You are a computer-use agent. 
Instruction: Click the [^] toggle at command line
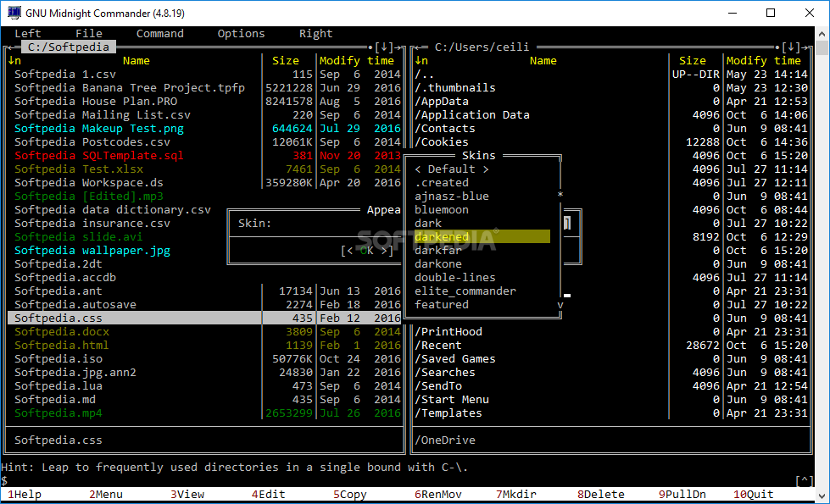pyautogui.click(x=804, y=481)
